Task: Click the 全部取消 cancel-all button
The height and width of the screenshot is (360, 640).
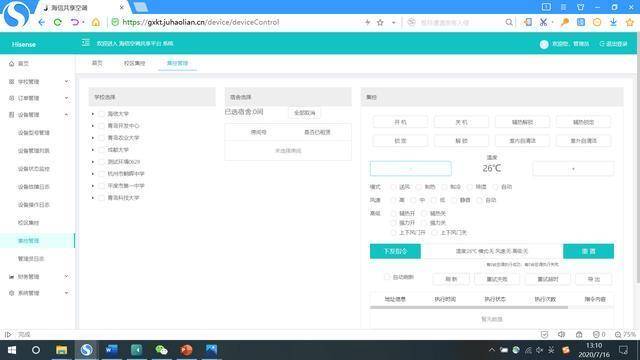Action: pos(304,113)
